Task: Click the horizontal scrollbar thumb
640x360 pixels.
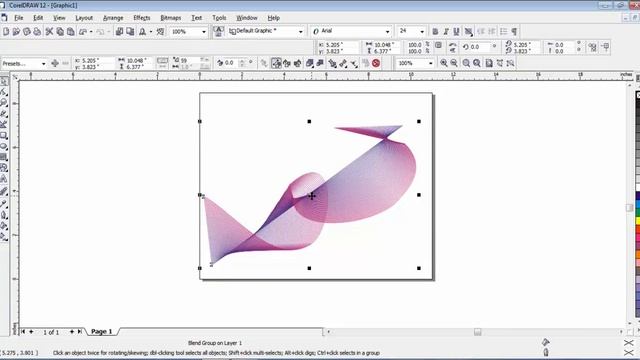Action: [x=478, y=332]
